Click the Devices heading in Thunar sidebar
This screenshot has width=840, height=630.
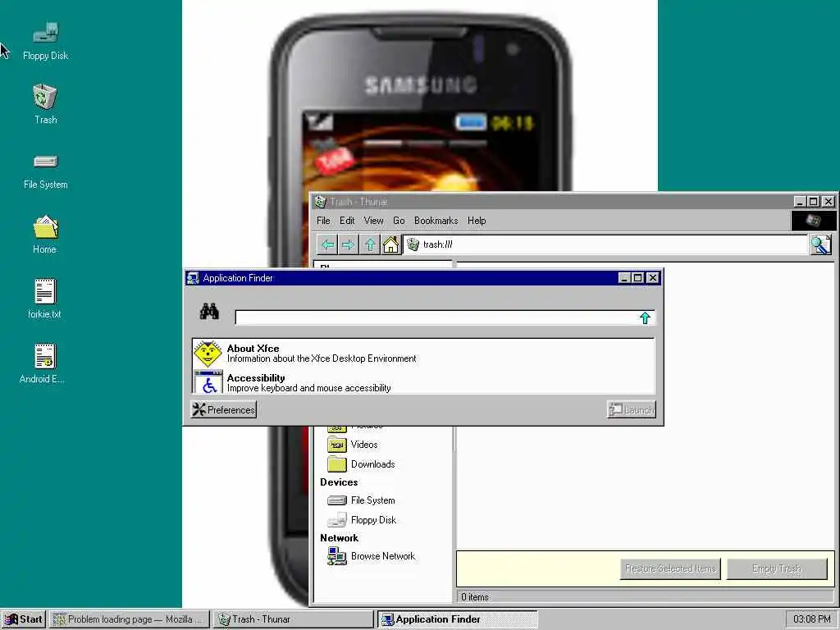(x=339, y=482)
